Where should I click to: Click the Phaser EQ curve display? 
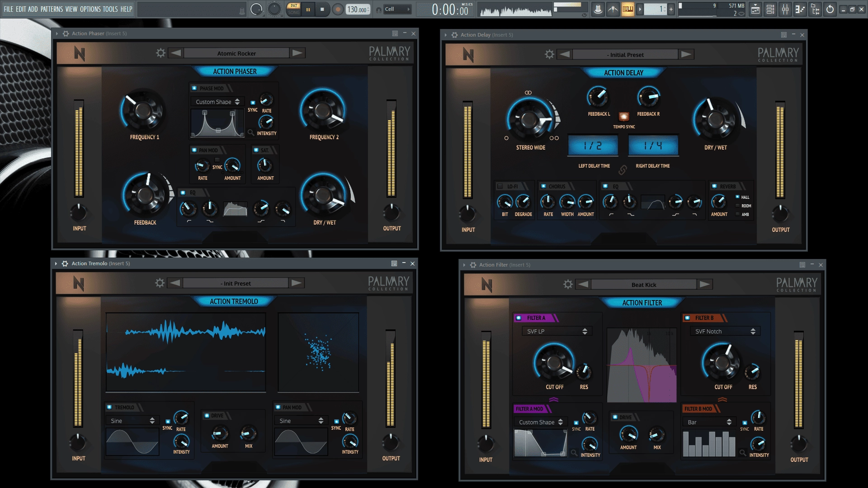[x=235, y=209]
